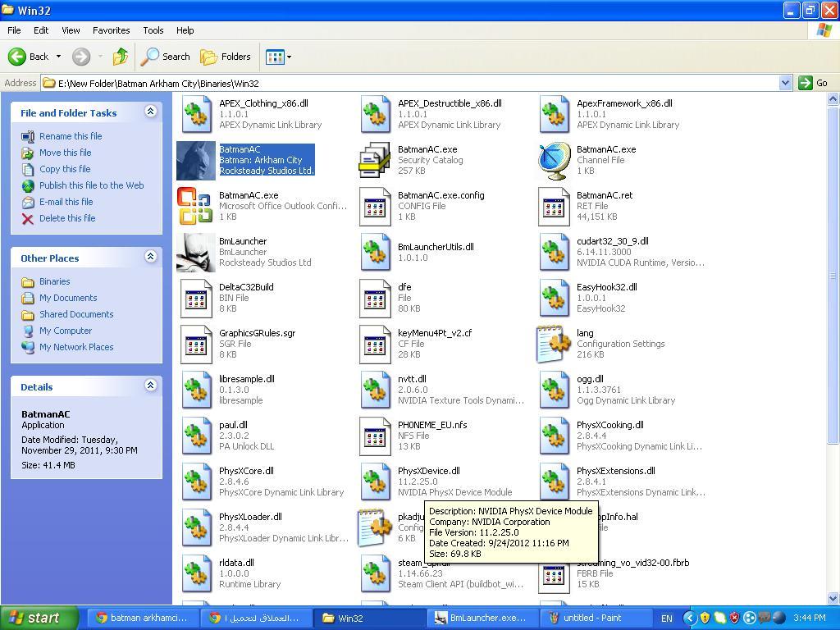Screen dimensions: 840x630
Task: Click the Forward navigation arrow
Action: tap(81, 57)
